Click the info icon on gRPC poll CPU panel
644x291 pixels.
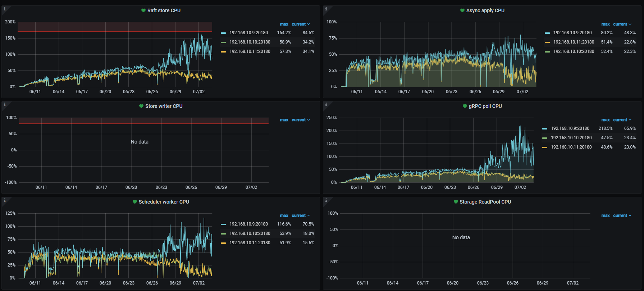coord(326,105)
